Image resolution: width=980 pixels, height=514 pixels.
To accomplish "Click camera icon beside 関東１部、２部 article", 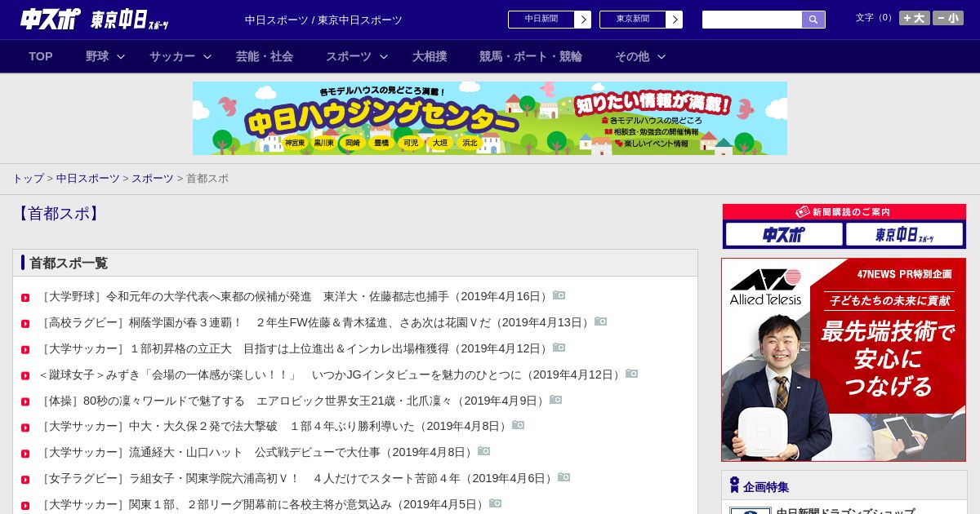I will pos(496,503).
